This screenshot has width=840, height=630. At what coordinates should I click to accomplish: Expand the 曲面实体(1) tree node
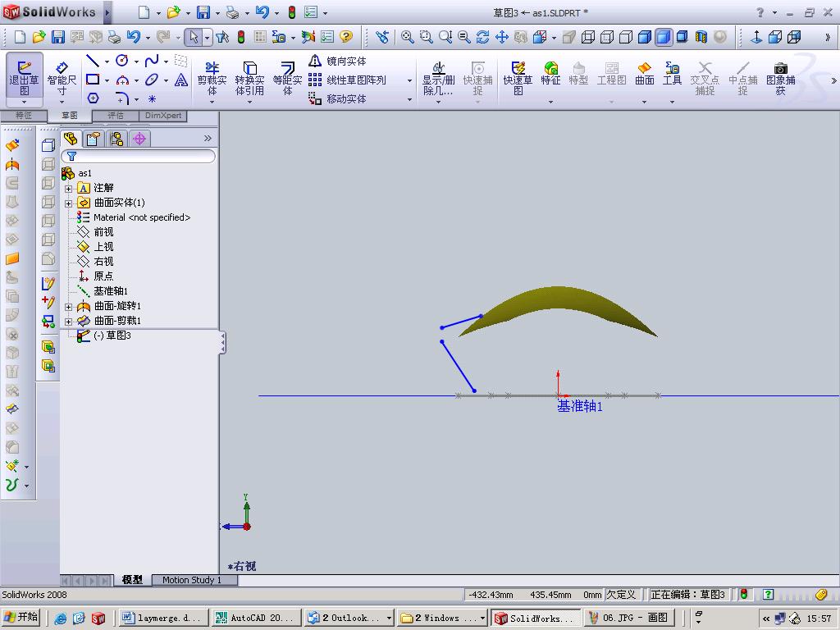tap(69, 203)
